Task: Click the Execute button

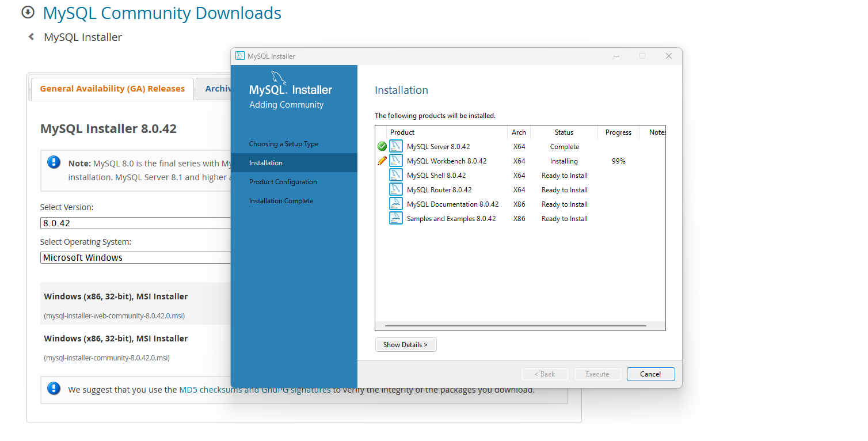Action: click(597, 374)
